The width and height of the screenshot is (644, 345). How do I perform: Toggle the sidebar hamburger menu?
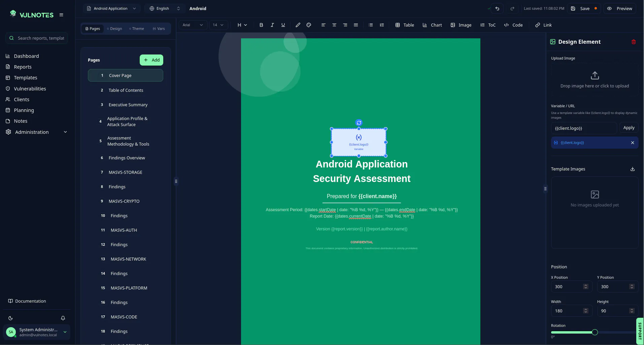[x=61, y=15]
